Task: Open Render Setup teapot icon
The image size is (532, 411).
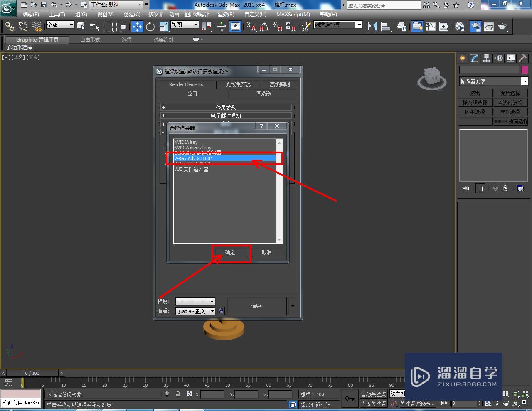Action: 475,27
